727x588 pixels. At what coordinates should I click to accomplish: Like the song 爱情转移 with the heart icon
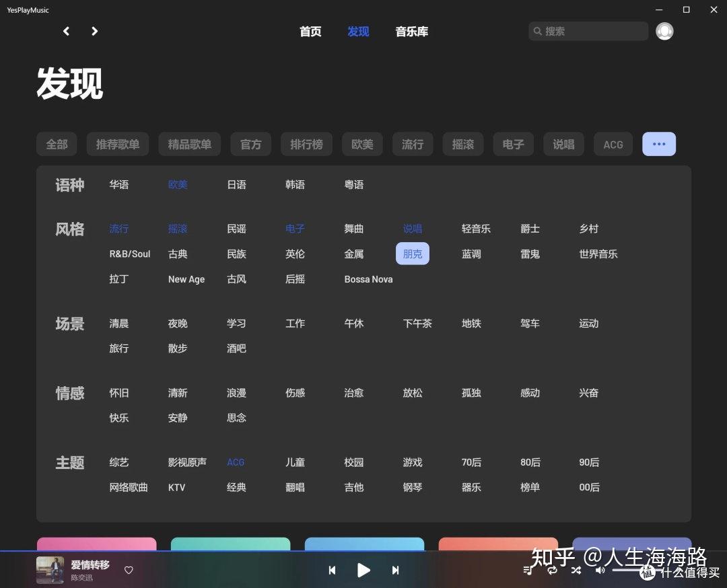tap(128, 570)
